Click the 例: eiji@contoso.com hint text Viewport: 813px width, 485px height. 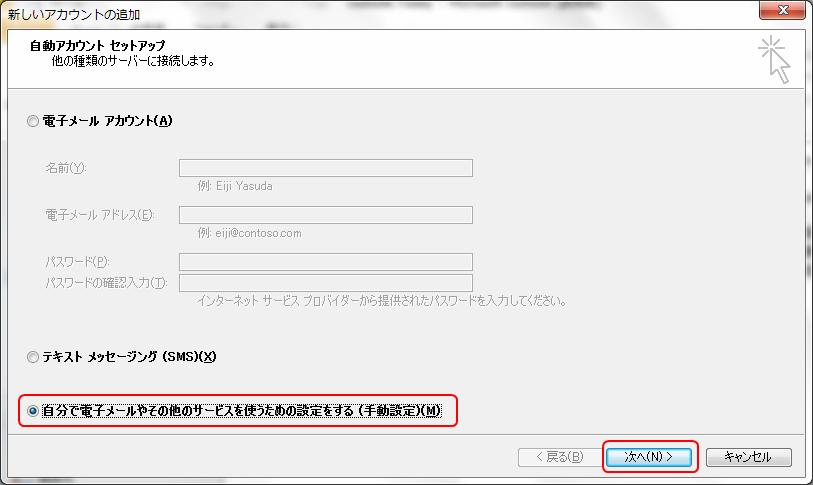pos(249,233)
